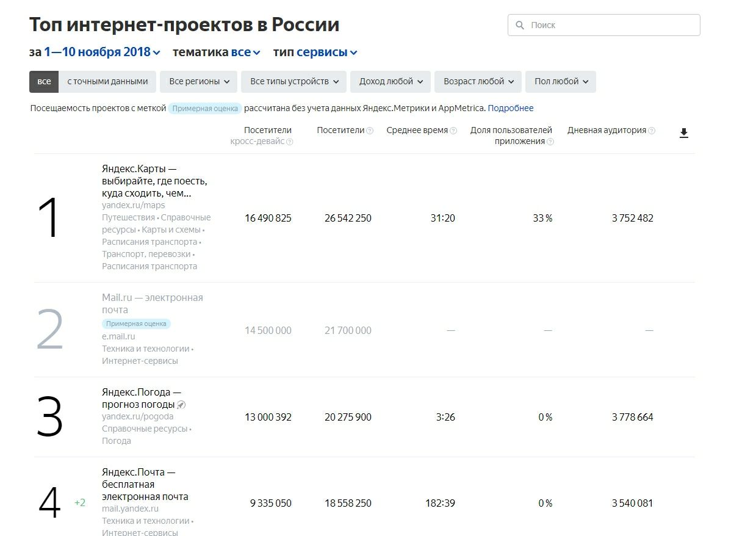This screenshot has width=756, height=536.
Task: Click the magnifier icon in the search box
Action: tap(520, 25)
